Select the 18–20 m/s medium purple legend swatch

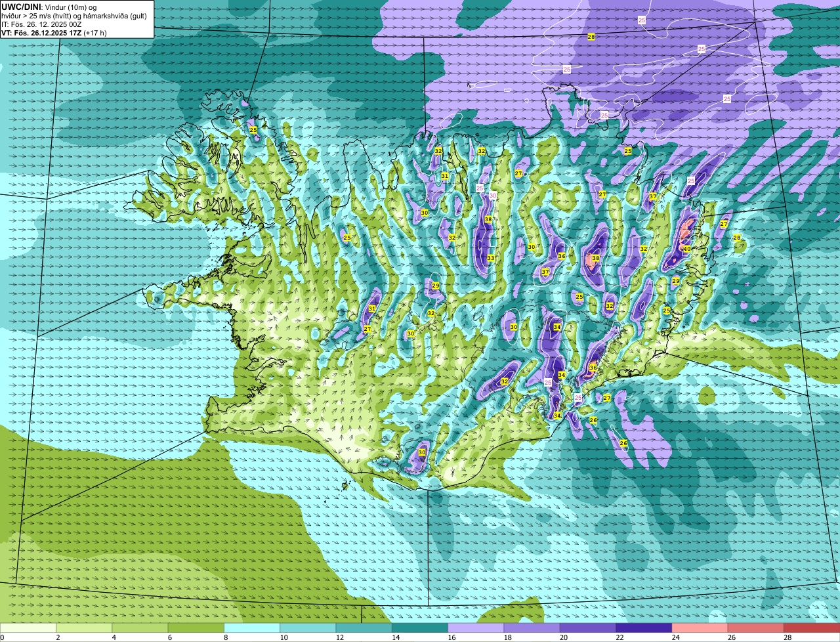click(x=532, y=628)
